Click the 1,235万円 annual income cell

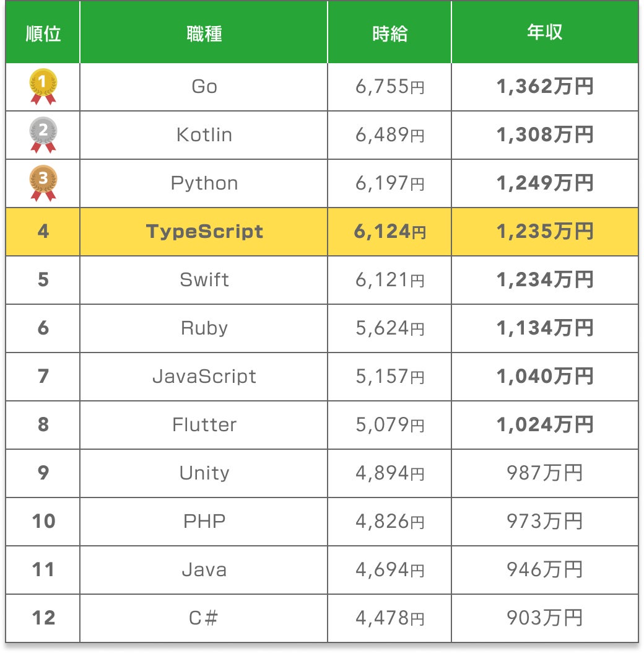545,232
